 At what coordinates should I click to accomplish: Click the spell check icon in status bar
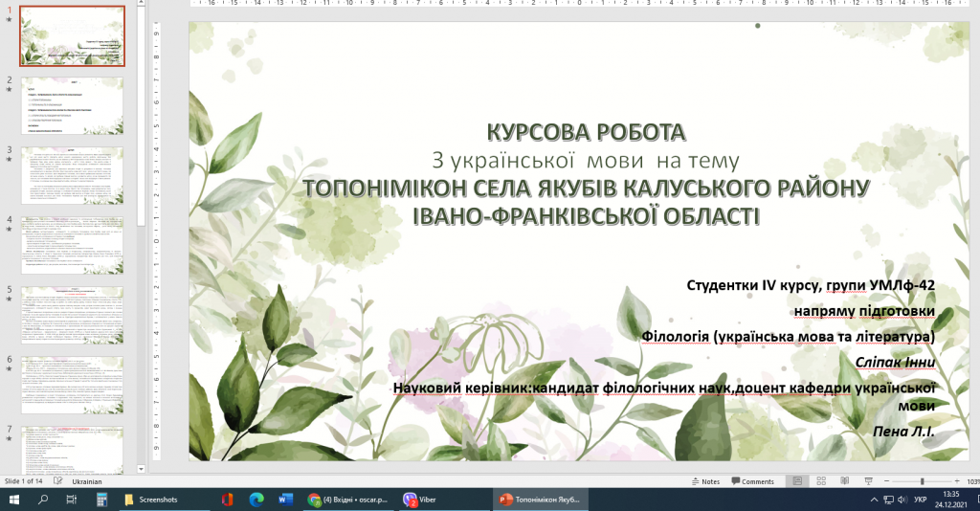58,481
